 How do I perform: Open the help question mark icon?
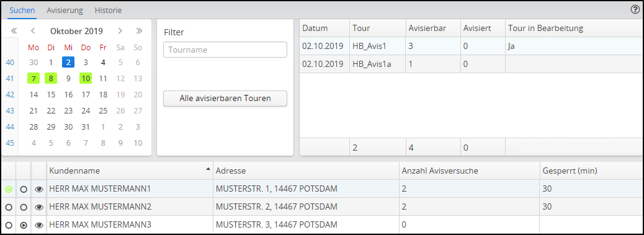pos(635,10)
